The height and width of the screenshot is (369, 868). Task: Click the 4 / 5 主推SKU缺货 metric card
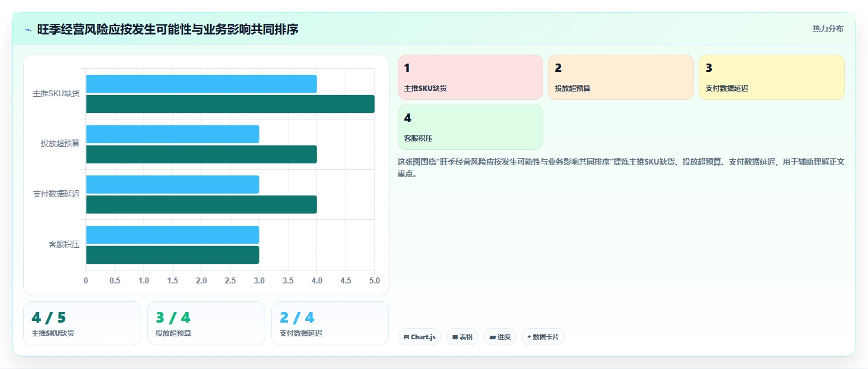[82, 323]
